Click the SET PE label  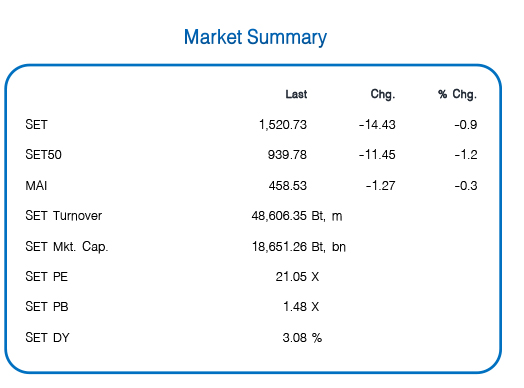point(46,277)
